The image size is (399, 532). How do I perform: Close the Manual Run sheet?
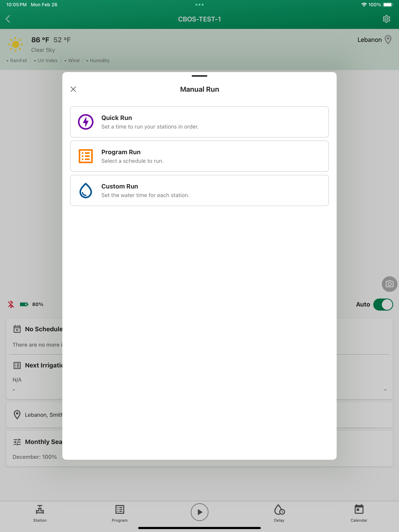click(73, 89)
